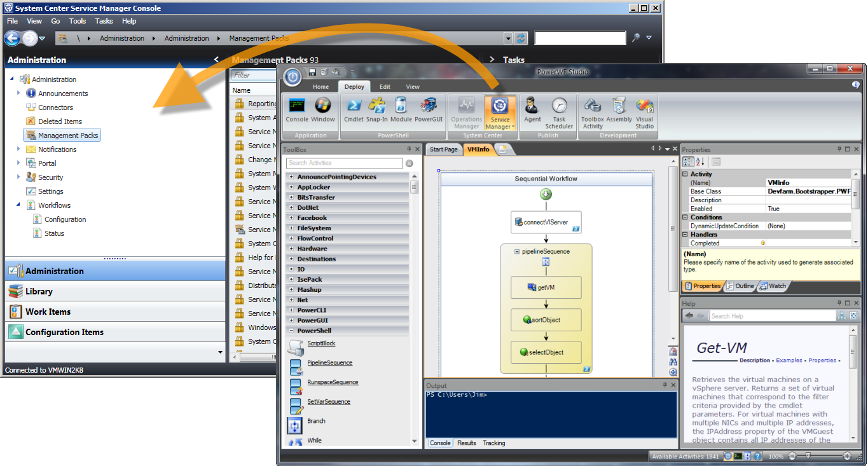Screen dimensions: 868x468
Task: Collapse the PowerShell category in ToolBox
Action: coord(291,331)
